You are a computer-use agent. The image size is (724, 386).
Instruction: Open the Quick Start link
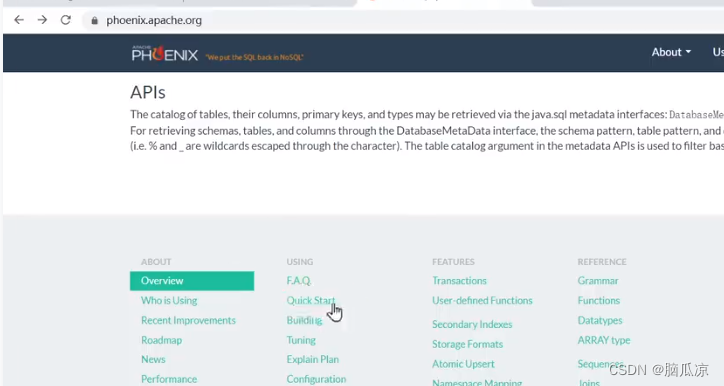(311, 301)
